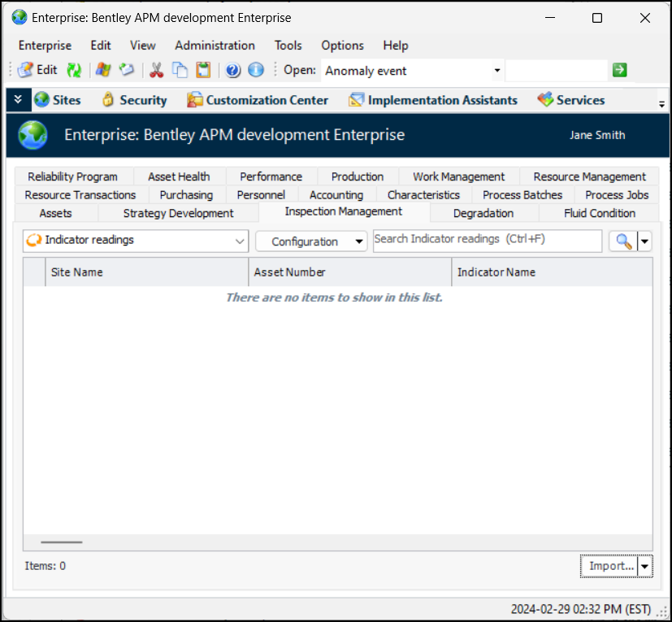The height and width of the screenshot is (622, 672).
Task: Switch to the Reliability Program tab
Action: (73, 176)
